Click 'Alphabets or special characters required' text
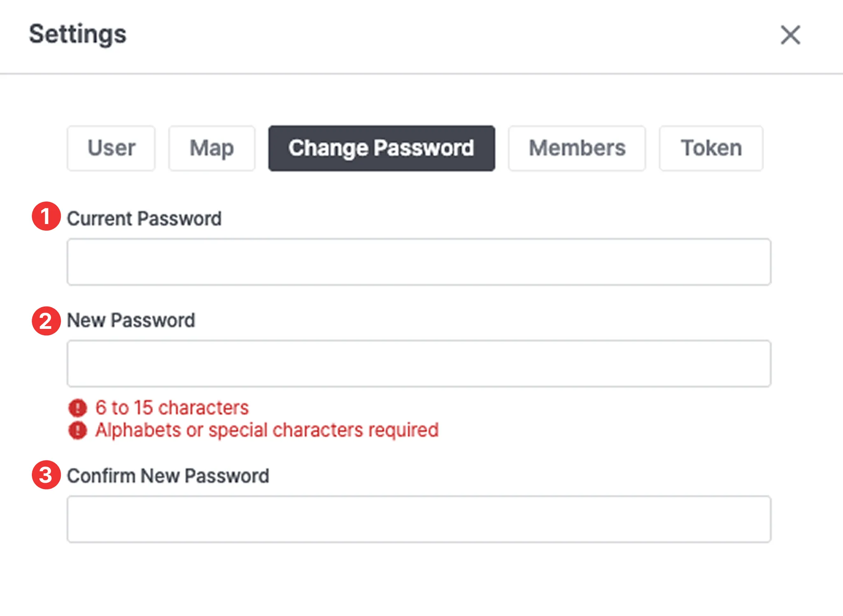 (267, 430)
